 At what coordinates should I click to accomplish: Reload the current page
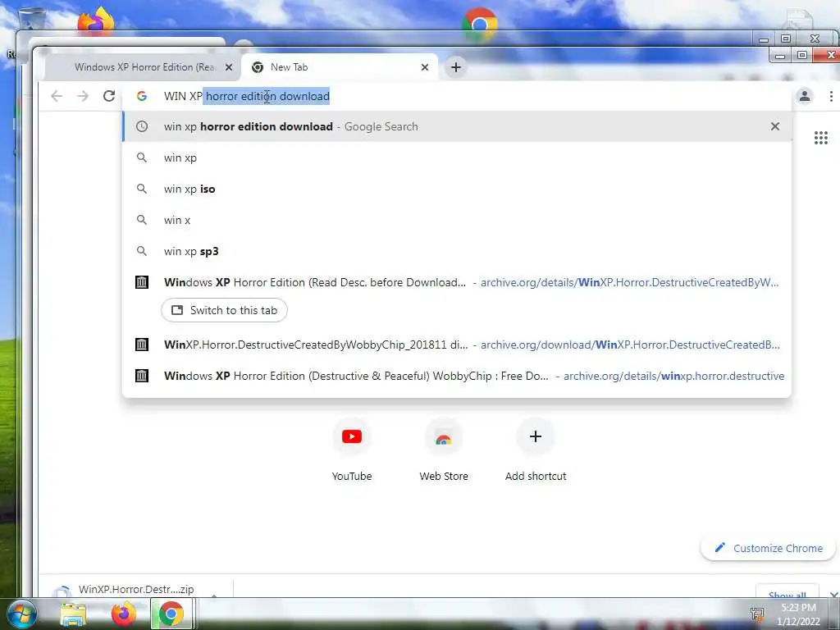click(x=109, y=96)
